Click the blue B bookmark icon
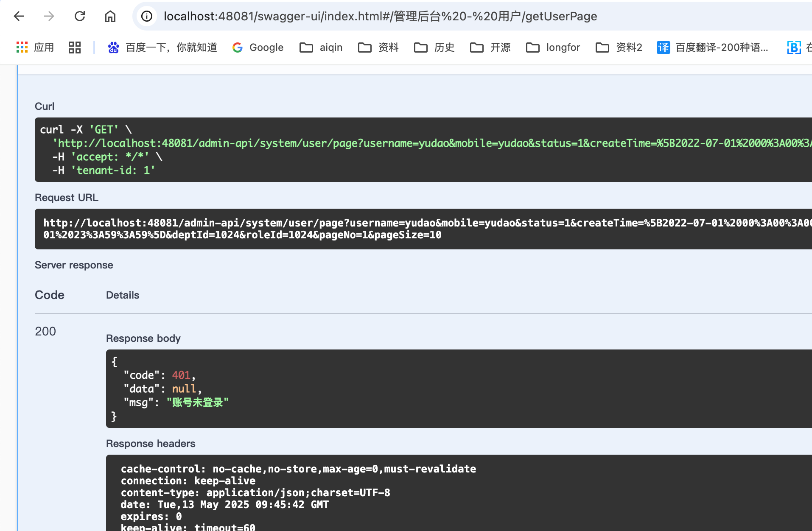Screen dimensions: 812x531 (x=794, y=48)
